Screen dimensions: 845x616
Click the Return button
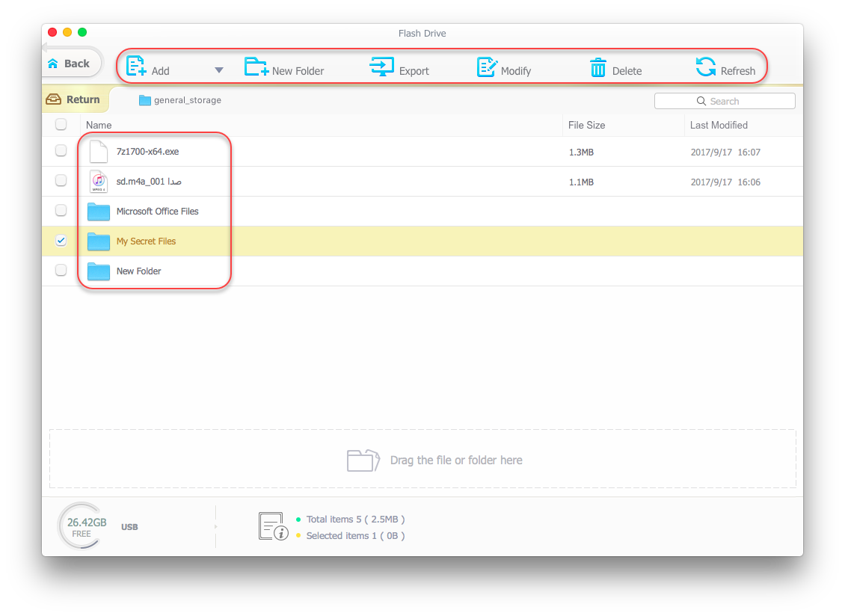click(x=75, y=99)
